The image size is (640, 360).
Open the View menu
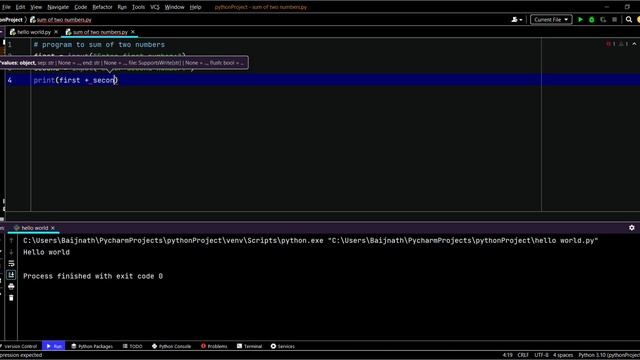point(36,7)
